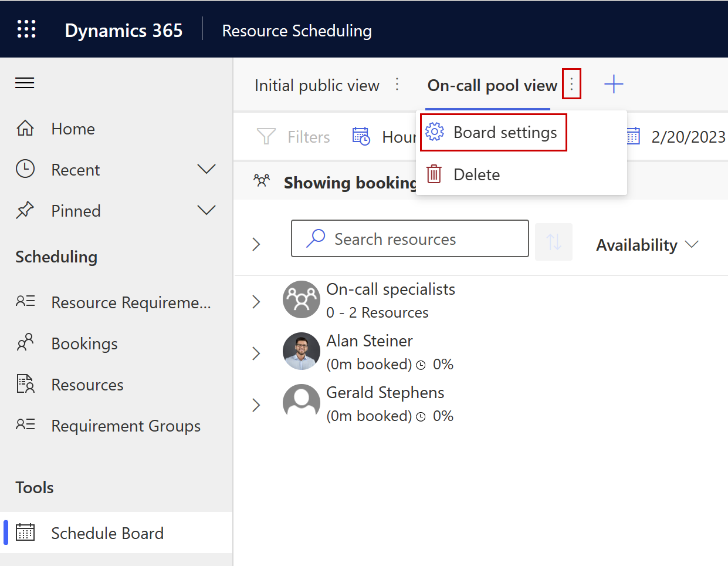Click the Schedule Board calendar icon

click(x=25, y=532)
